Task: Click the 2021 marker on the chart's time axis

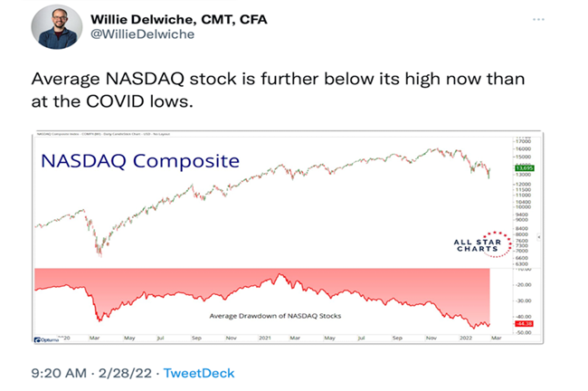Action: click(266, 338)
